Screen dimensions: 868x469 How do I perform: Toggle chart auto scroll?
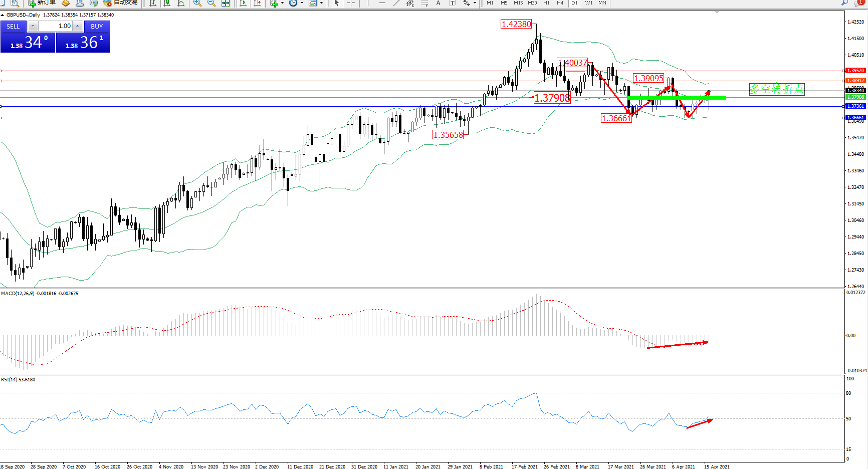(x=243, y=3)
